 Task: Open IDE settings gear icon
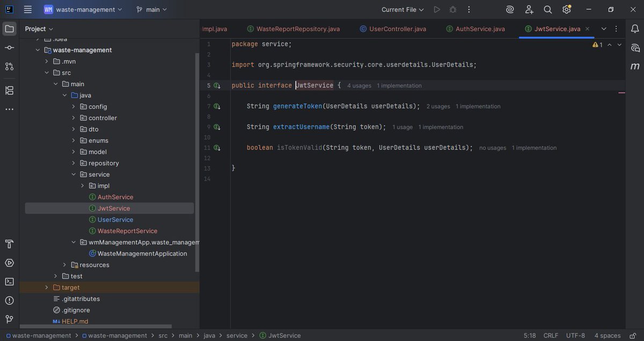coord(567,10)
